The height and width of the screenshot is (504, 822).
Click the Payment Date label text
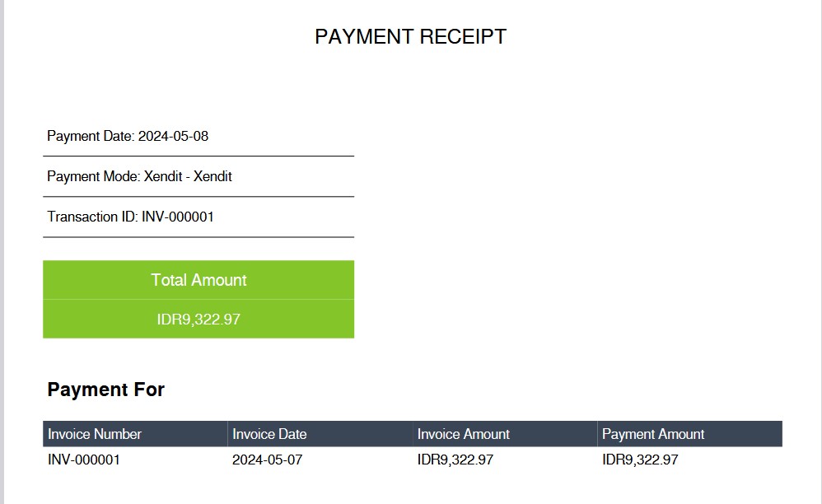[x=90, y=137]
